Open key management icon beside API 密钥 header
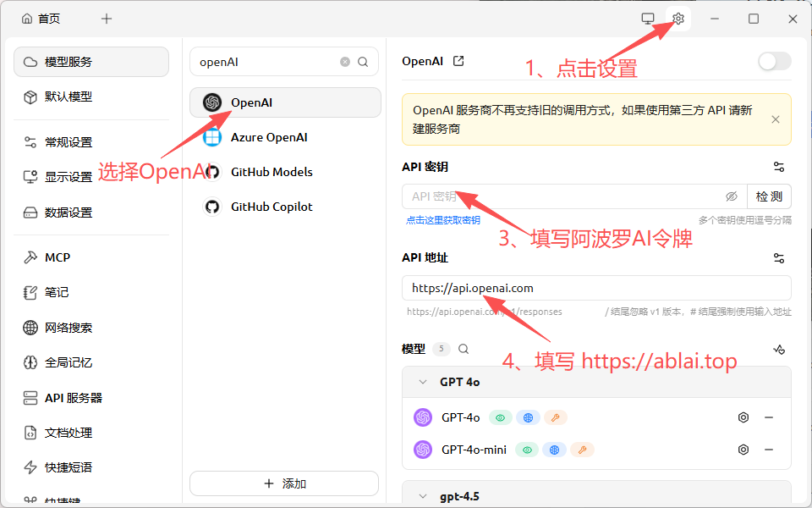 tap(778, 166)
